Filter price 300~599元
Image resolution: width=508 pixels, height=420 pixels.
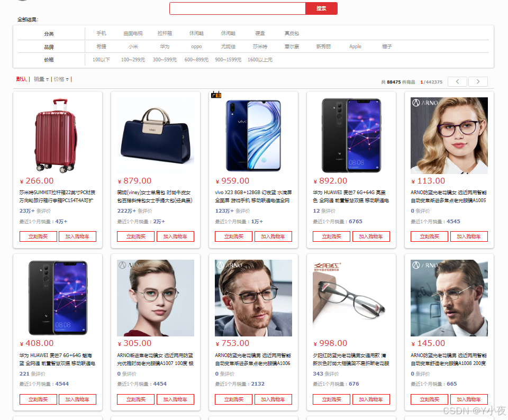click(x=165, y=60)
